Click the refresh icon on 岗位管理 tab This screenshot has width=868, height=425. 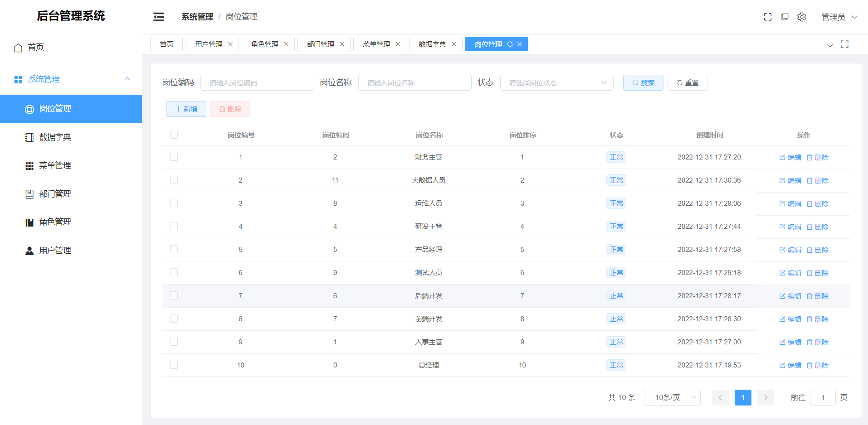click(510, 44)
